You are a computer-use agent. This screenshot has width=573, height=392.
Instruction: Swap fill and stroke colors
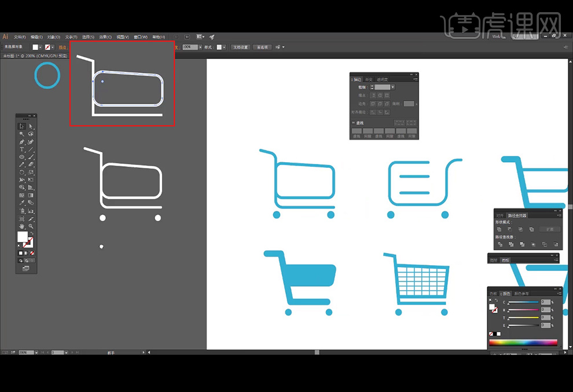31,233
